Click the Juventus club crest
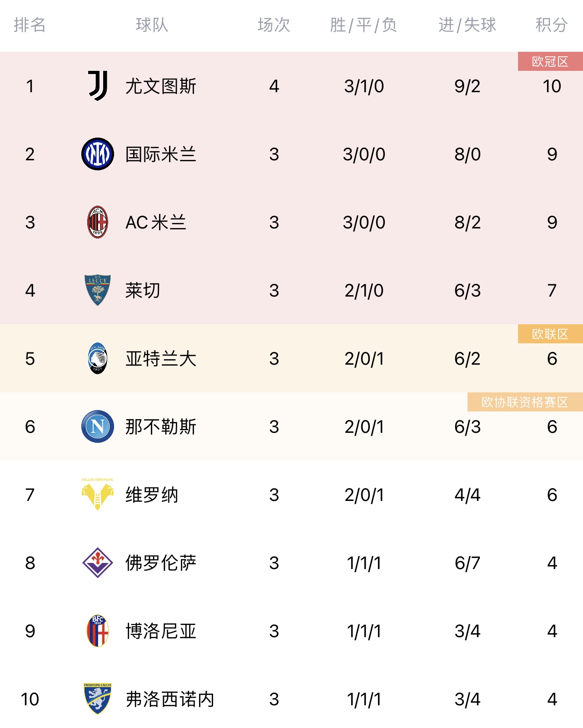 tap(98, 86)
